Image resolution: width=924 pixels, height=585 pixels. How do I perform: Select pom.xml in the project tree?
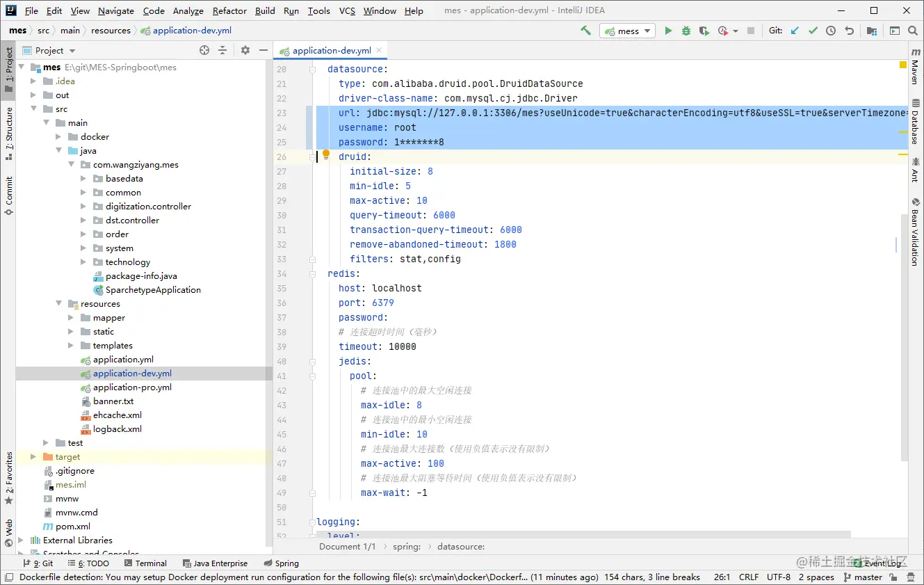tap(73, 527)
